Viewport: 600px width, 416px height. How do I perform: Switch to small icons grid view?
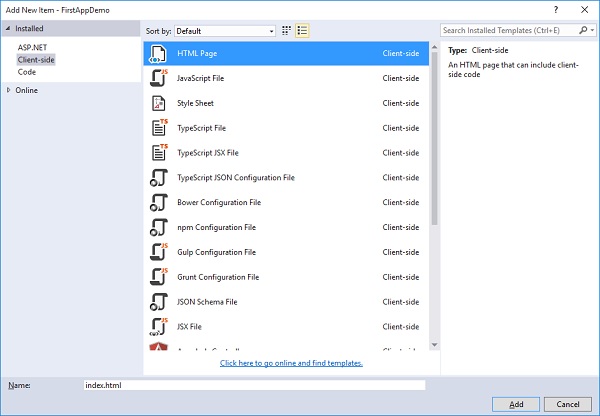point(286,31)
